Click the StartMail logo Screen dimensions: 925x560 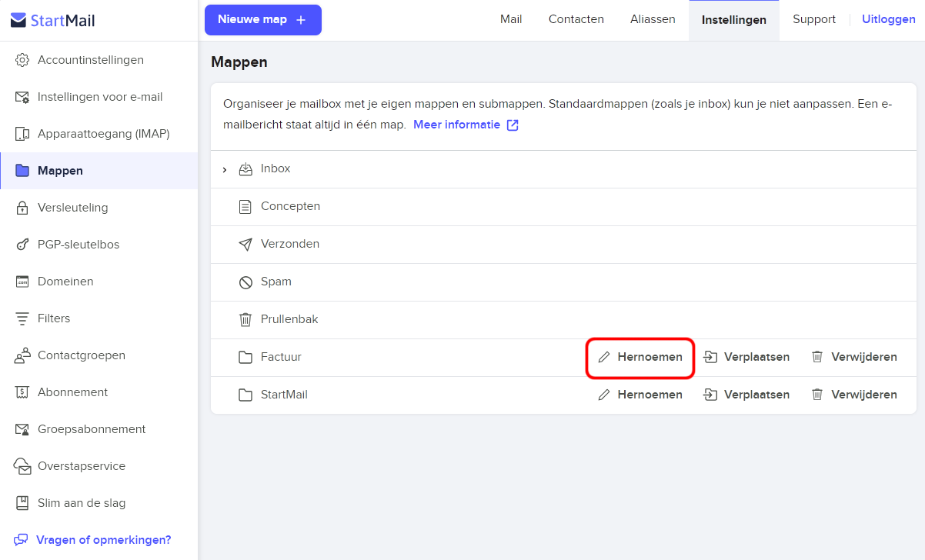coord(53,21)
